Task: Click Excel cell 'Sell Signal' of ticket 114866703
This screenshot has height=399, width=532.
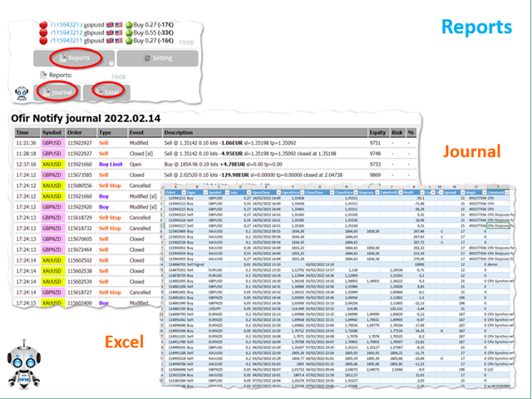Action: coord(195,264)
